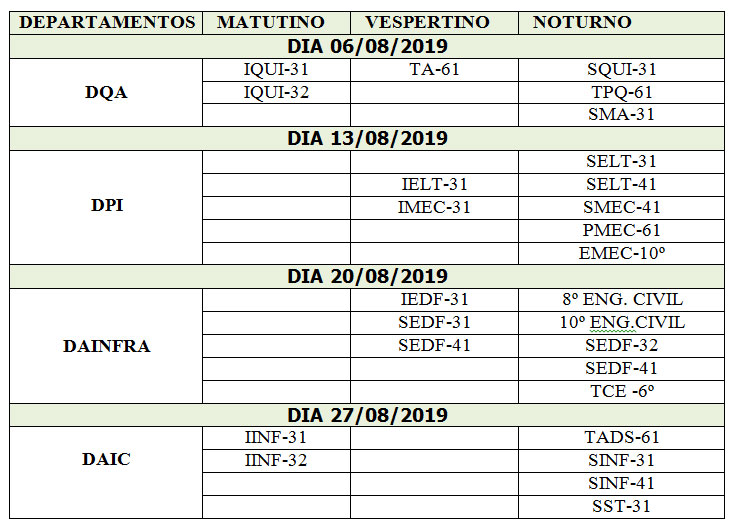
Task: Select the DIA 13/08/2019 date row
Action: pyautogui.click(x=367, y=138)
